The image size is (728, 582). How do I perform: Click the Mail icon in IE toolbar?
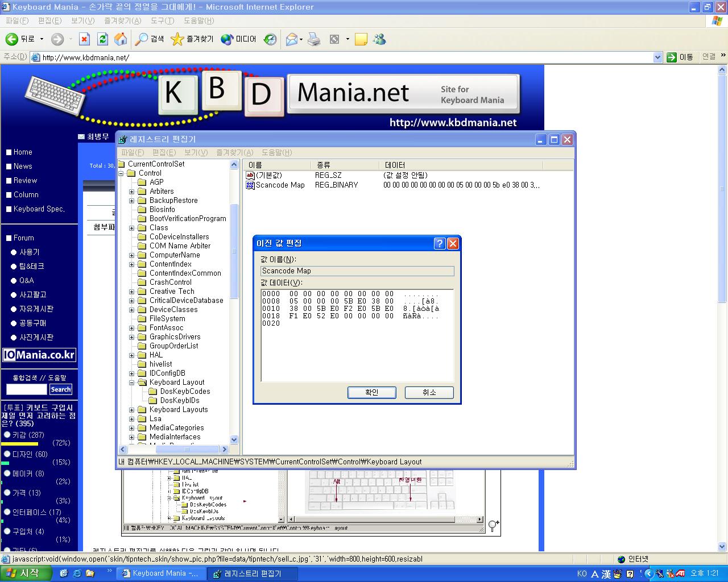[x=292, y=39]
